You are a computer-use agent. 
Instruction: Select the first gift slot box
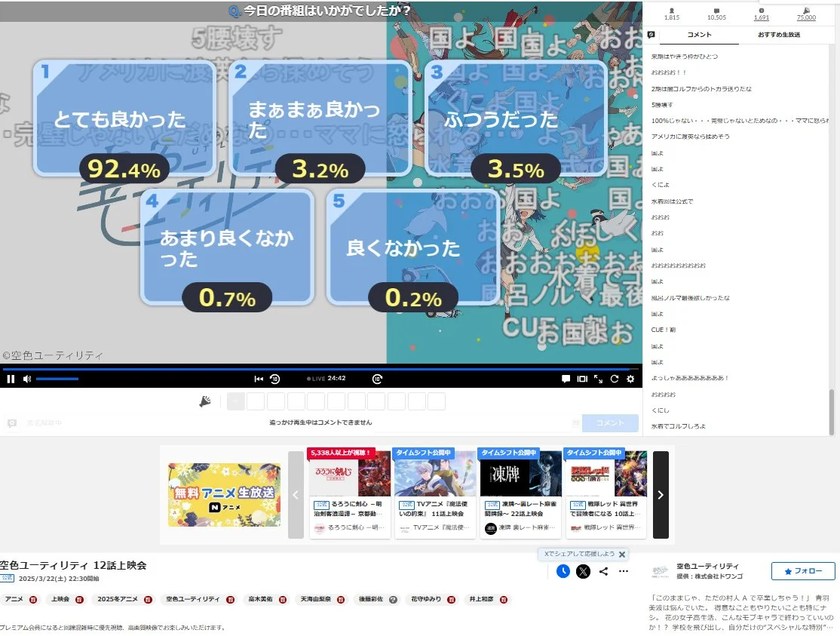tap(236, 401)
